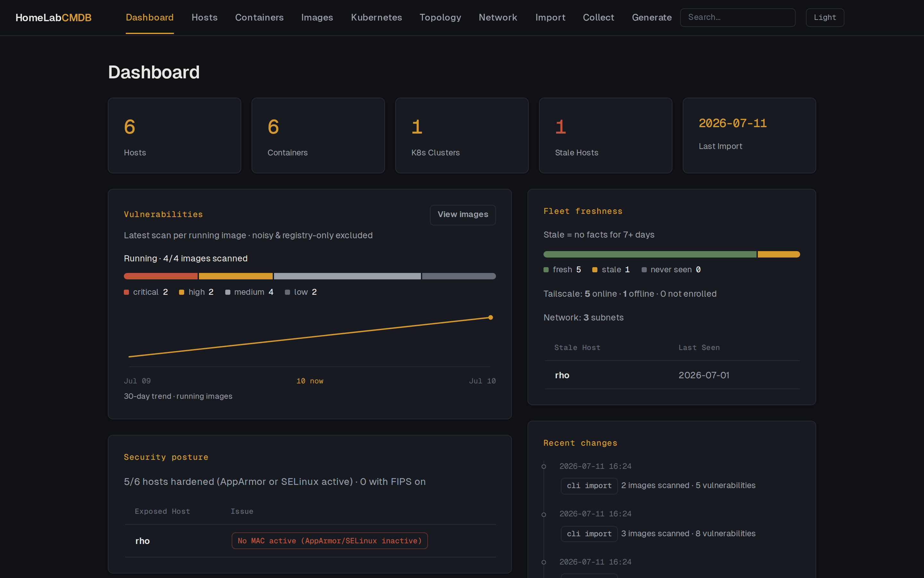The image size is (924, 578).
Task: Click the 'Network: 3 subnets' line
Action: 583,318
